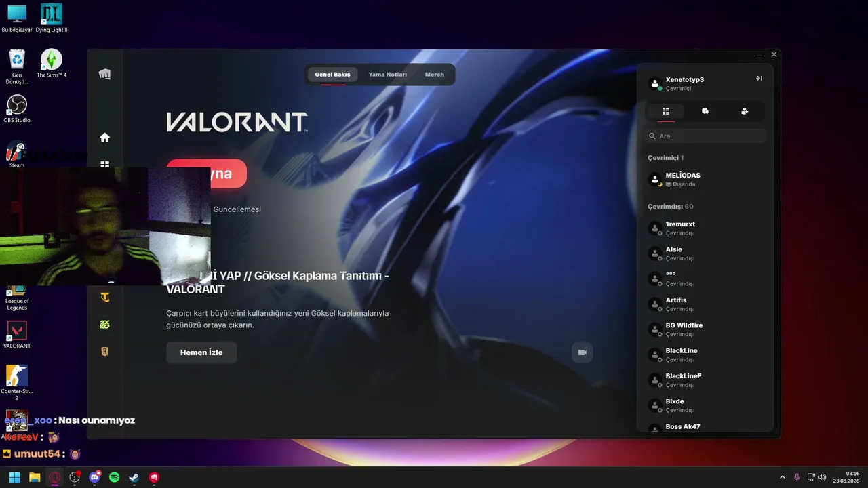The width and height of the screenshot is (868, 488).
Task: Select the VALORANT desktop shortcut
Action: (x=17, y=335)
